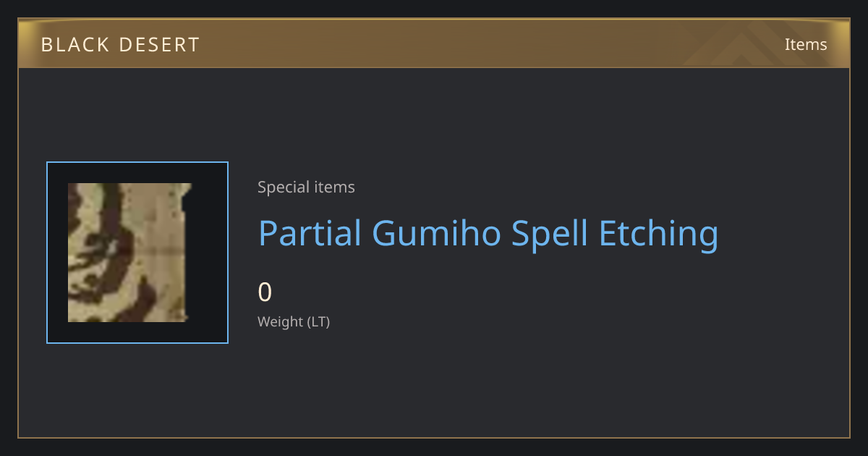Click the weight value 0
This screenshot has height=456, width=868.
tap(265, 292)
